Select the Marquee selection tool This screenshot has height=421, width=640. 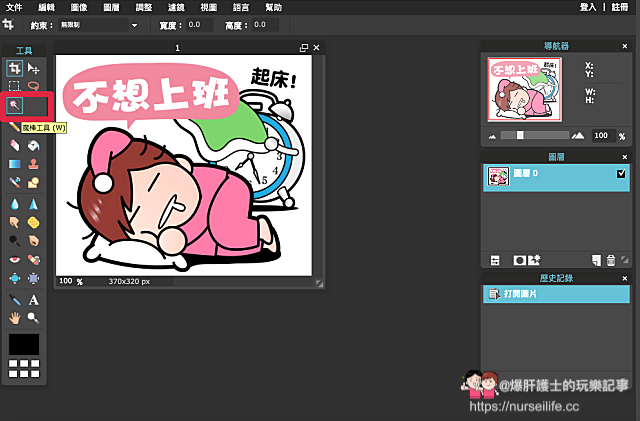click(x=15, y=86)
